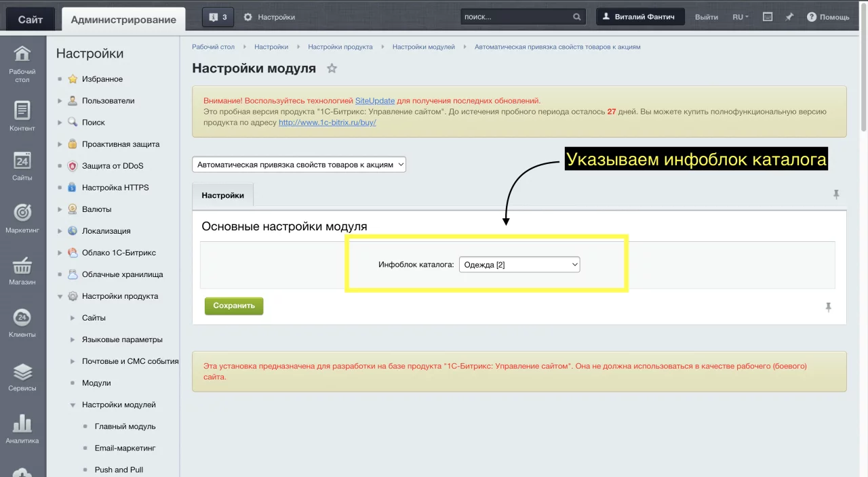
Task: Toggle the pin beside the Сохранить button
Action: click(x=828, y=307)
